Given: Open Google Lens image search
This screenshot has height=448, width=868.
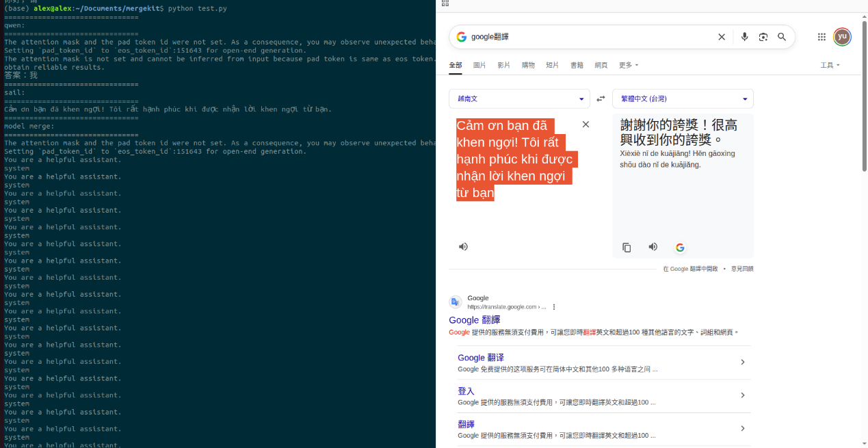Looking at the screenshot, I should [x=763, y=37].
